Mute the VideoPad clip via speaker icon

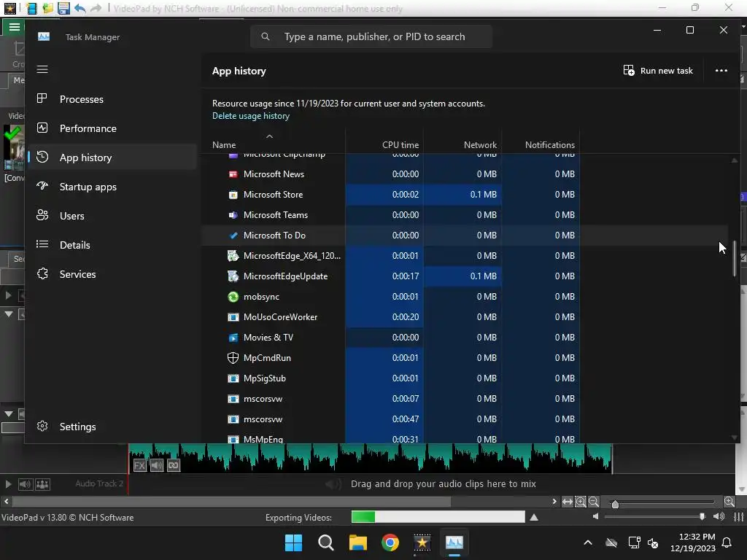point(156,465)
